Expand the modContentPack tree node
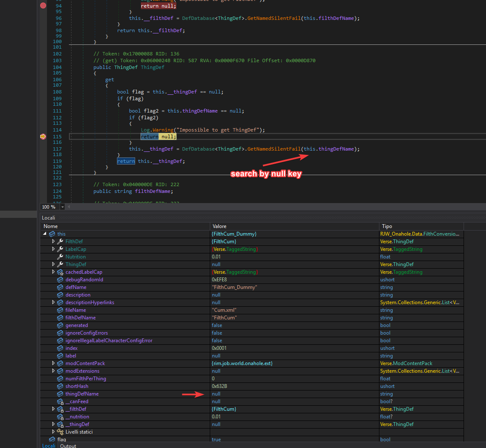Viewport: 486px width, 448px height. click(x=53, y=363)
